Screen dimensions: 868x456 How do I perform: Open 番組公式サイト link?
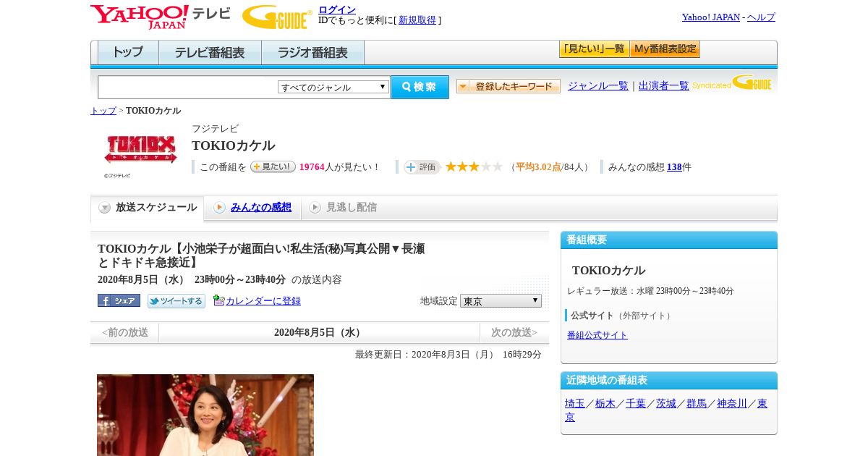coord(597,335)
